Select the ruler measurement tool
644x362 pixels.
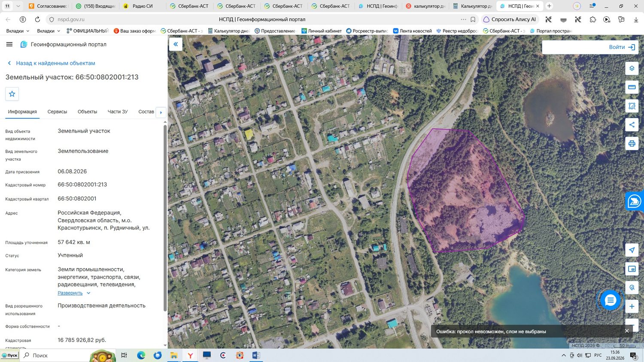pyautogui.click(x=632, y=87)
